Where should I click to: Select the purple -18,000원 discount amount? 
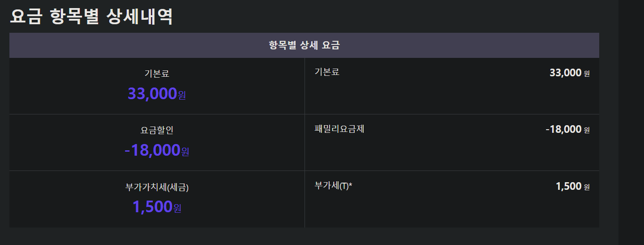pos(157,151)
